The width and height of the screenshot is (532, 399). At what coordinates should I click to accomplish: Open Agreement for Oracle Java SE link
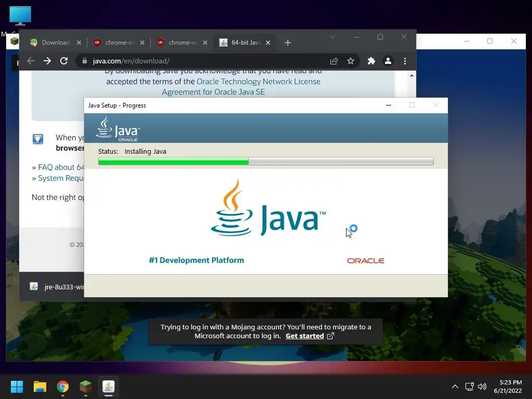(x=214, y=92)
